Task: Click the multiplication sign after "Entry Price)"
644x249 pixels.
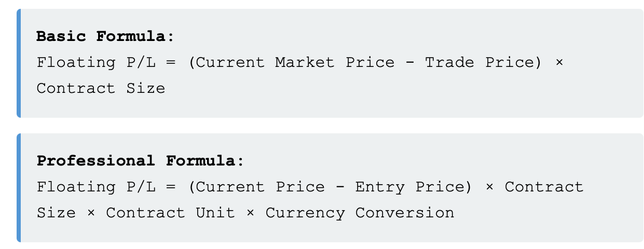Action: click(x=489, y=187)
